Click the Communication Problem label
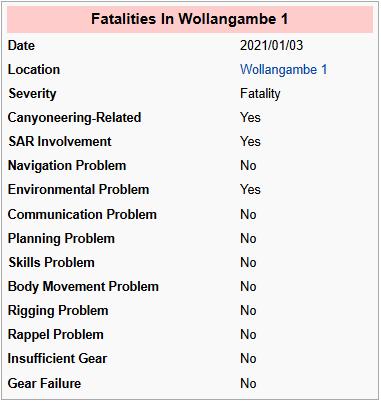Image resolution: width=381 pixels, height=403 pixels. (82, 214)
